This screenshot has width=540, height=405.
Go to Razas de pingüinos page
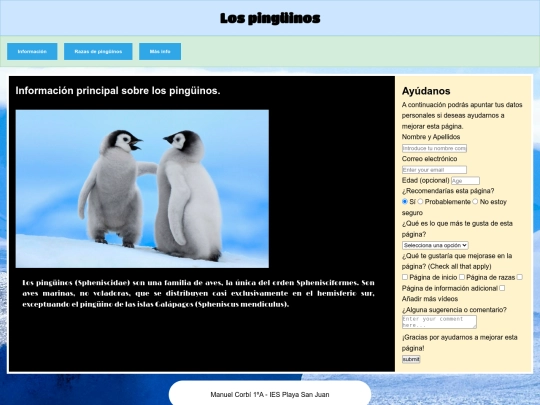[98, 52]
